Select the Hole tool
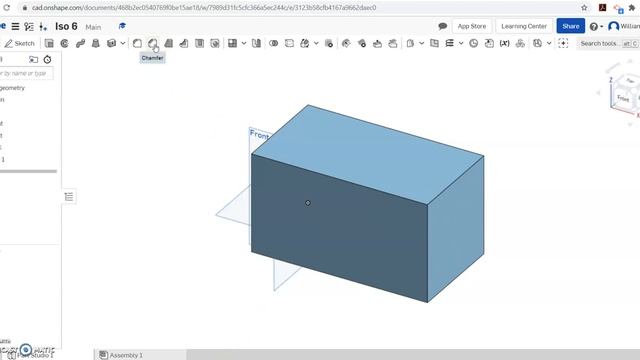The image size is (640, 360). pos(215,43)
